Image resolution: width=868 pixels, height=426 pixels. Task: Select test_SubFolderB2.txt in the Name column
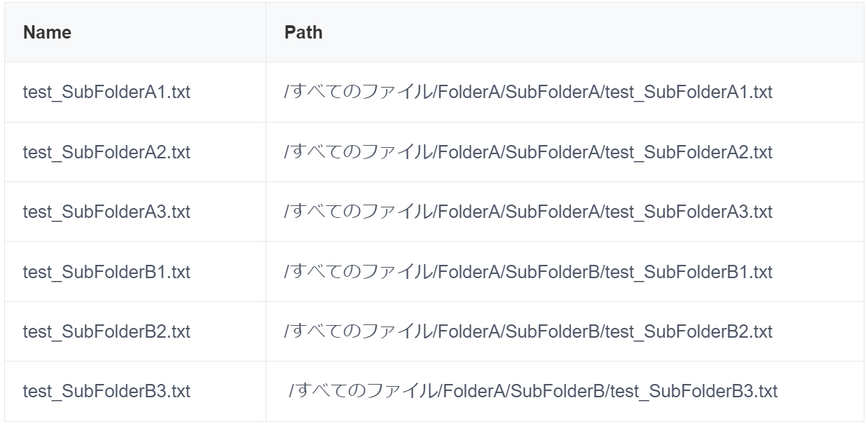pyautogui.click(x=106, y=331)
